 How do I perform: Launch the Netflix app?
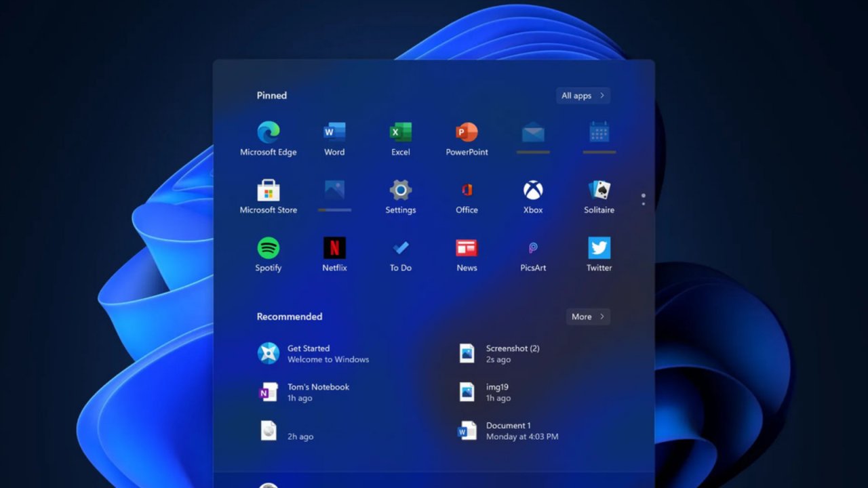(334, 248)
